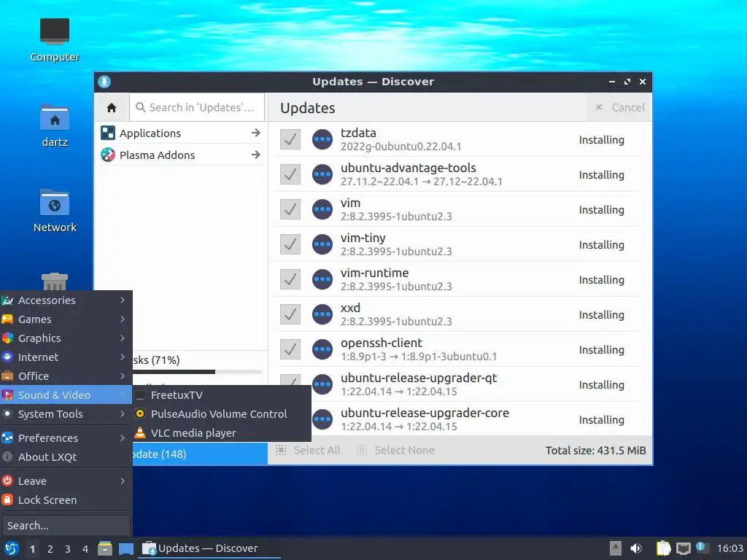This screenshot has width=747, height=560.
Task: Click the Select None button
Action: 395,450
